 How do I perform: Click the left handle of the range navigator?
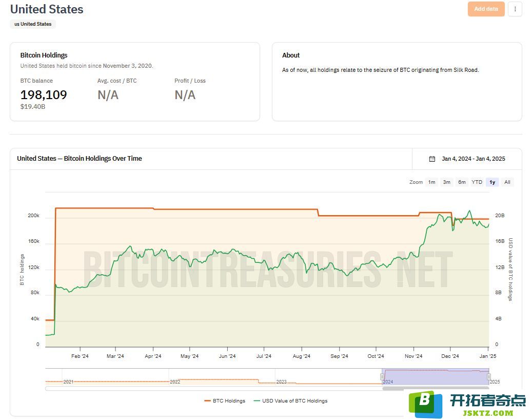[382, 376]
